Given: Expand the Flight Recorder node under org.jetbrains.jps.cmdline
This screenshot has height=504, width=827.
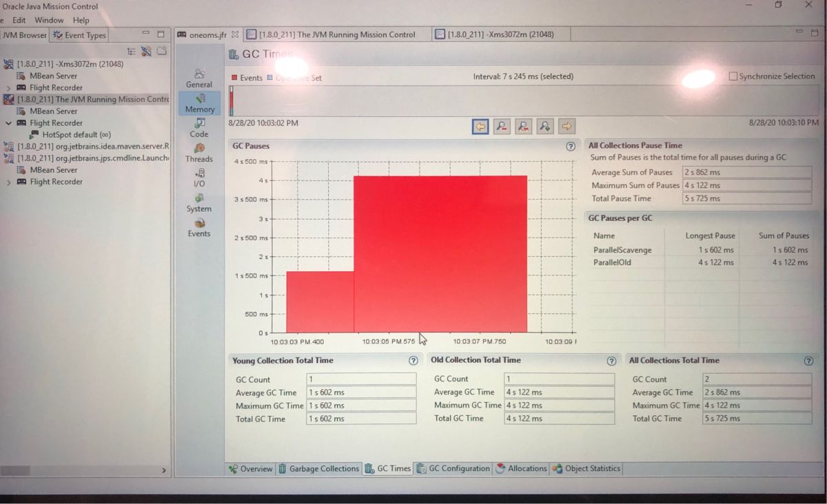Looking at the screenshot, I should (8, 182).
